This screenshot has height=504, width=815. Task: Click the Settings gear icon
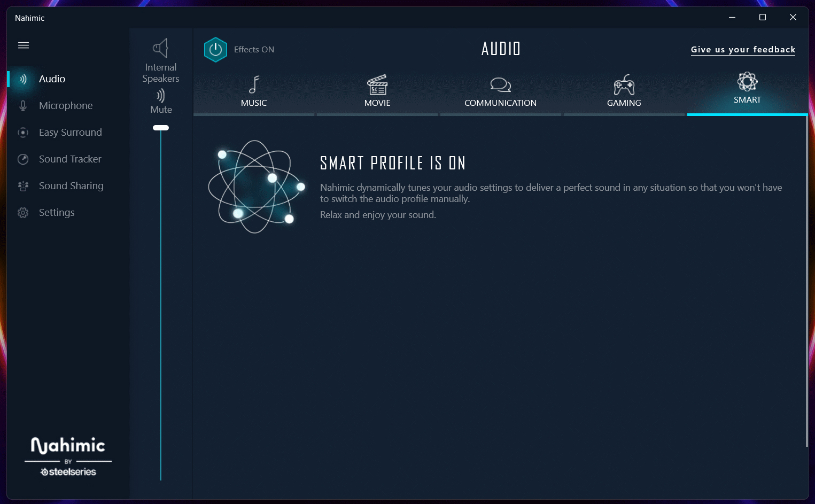(23, 213)
